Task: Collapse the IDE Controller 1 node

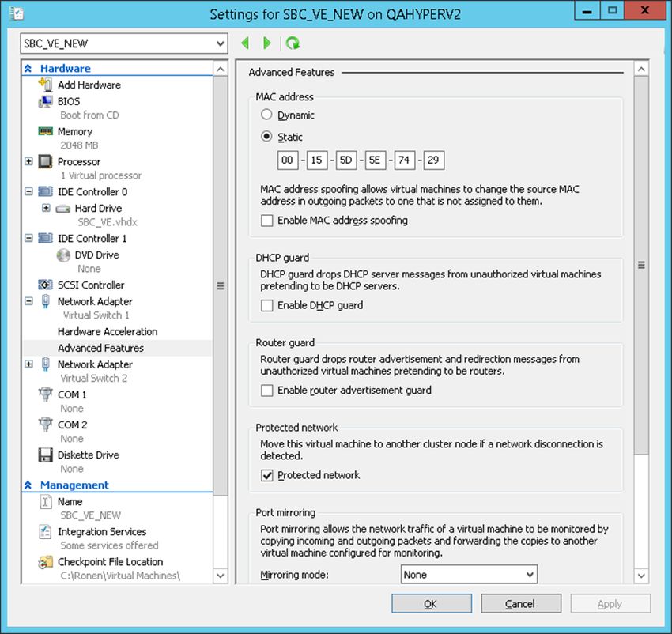Action: pyautogui.click(x=28, y=238)
